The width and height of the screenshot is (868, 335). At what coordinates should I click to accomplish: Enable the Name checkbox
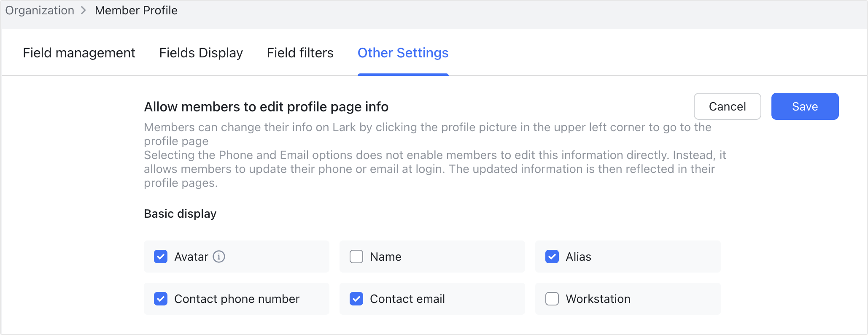(356, 257)
